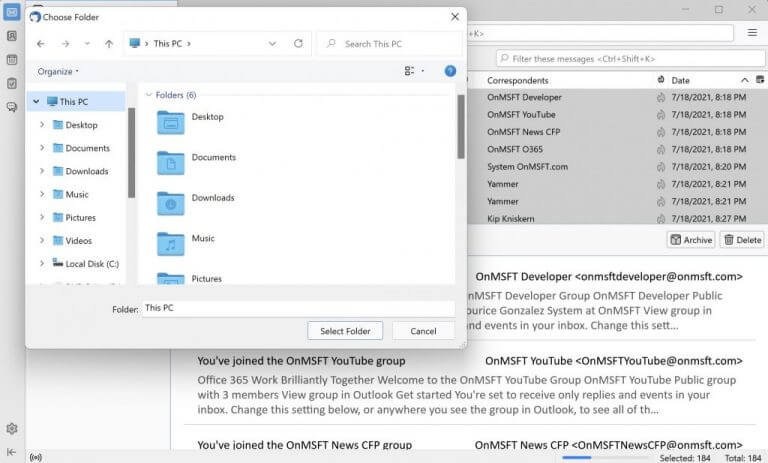This screenshot has height=463, width=768.
Task: Open the Tasks sidebar icon
Action: (x=12, y=83)
